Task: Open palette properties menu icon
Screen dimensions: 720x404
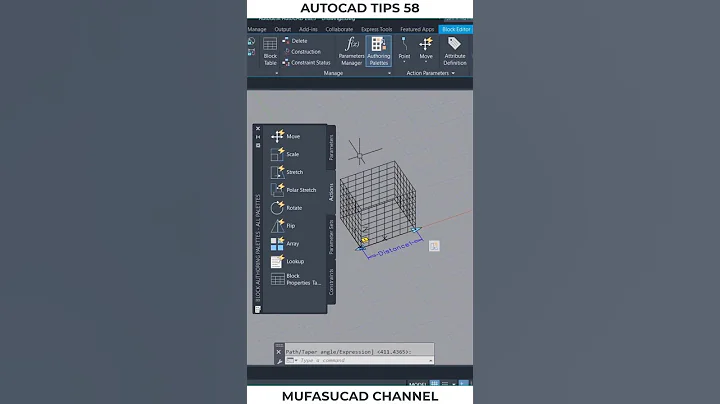Action: pos(258,146)
